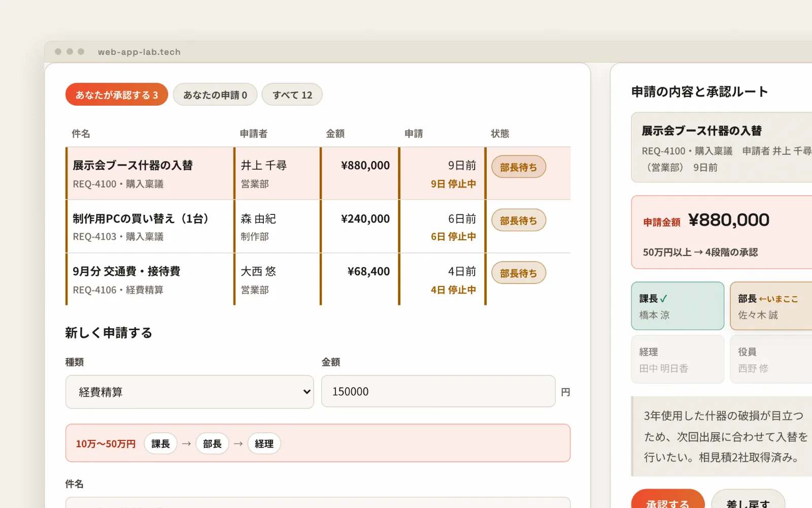The image size is (812, 508).
Task: Click amount ¥240,000 cell
Action: point(365,218)
